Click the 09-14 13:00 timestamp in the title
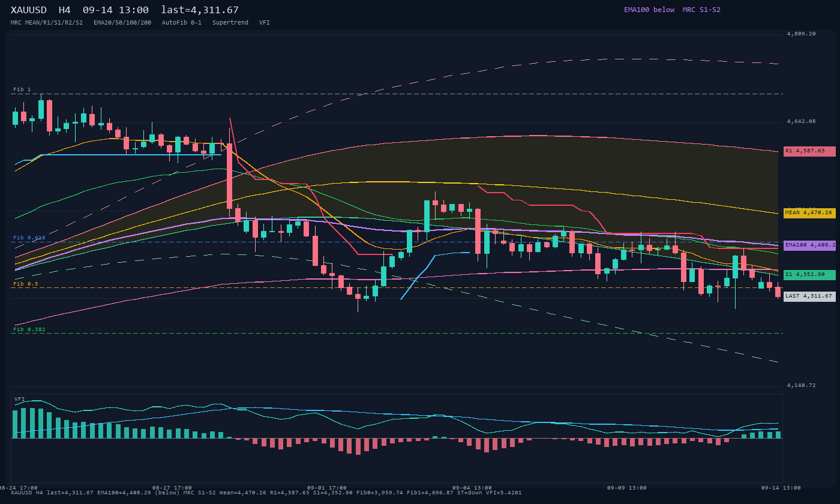This screenshot has height=504, width=840. 116,10
